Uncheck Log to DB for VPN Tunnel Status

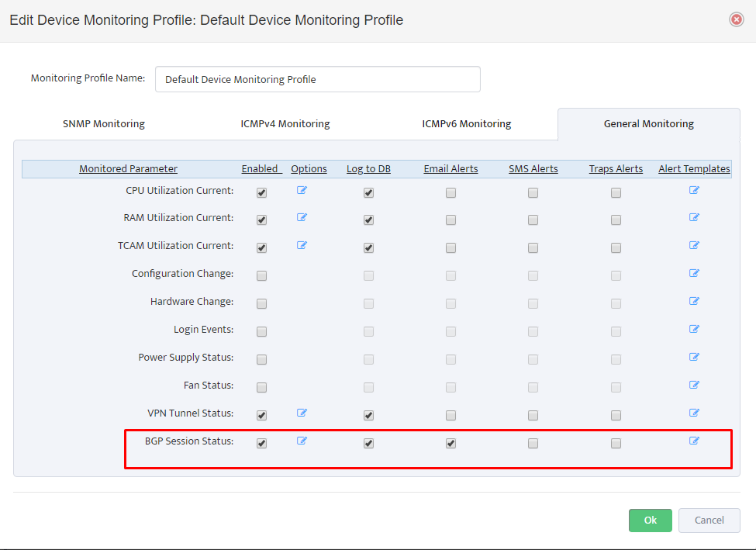[369, 415]
